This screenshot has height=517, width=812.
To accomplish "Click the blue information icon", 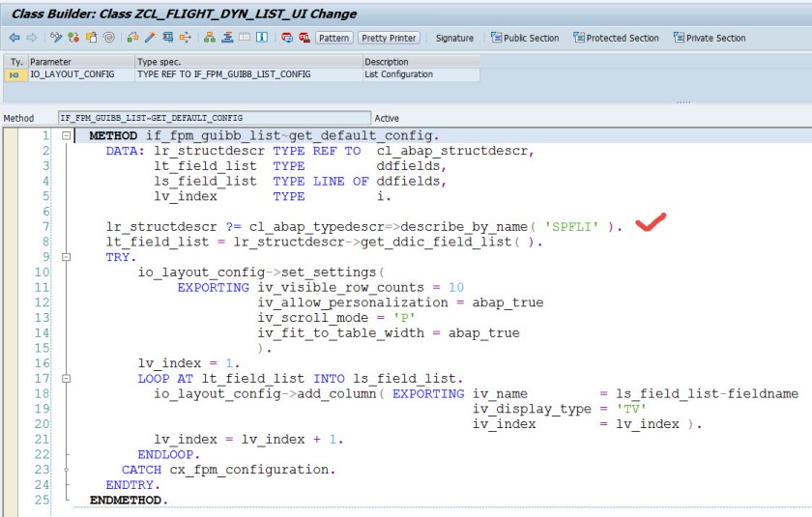I will [x=262, y=38].
